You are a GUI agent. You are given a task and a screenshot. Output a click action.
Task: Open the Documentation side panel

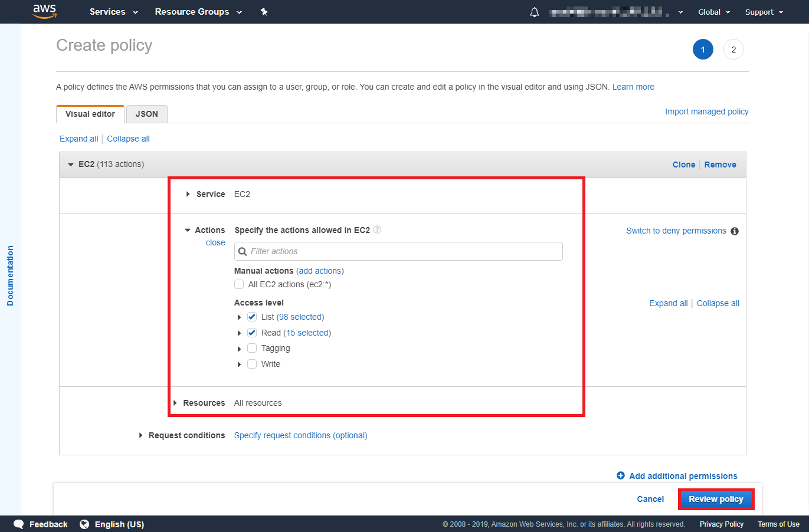coord(10,275)
